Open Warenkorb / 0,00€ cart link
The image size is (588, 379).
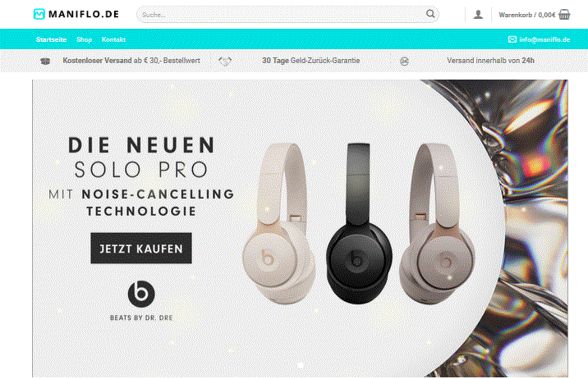coord(527,15)
